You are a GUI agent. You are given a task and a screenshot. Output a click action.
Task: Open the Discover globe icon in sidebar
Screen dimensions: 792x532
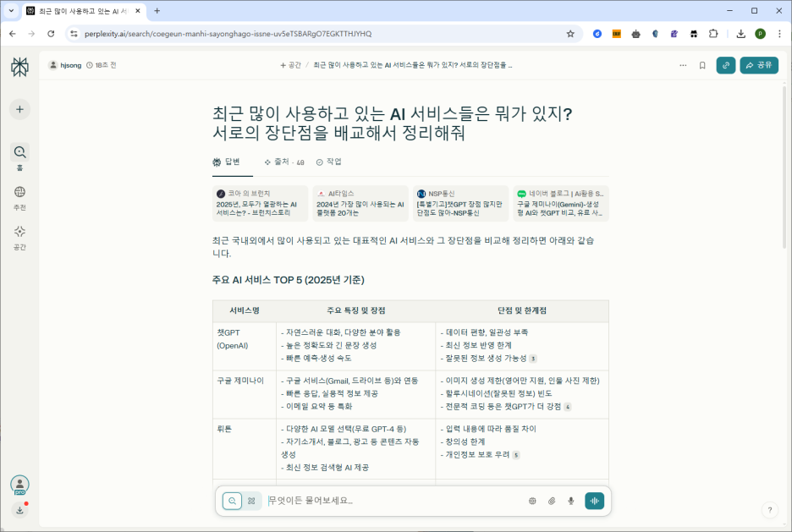(19, 192)
